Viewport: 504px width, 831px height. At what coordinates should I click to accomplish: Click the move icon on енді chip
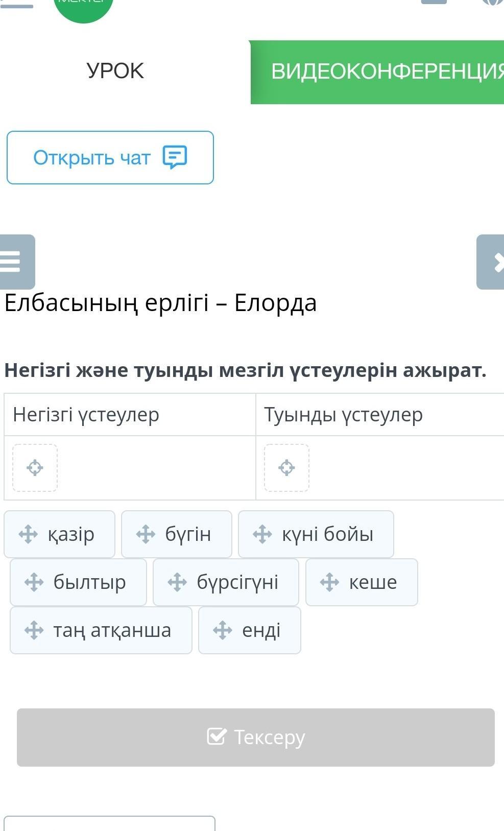click(223, 630)
